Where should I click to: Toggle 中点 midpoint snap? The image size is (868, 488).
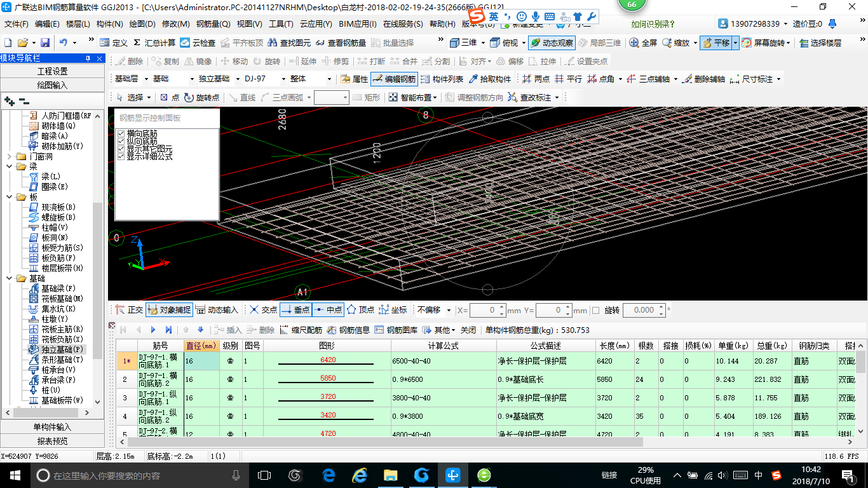click(x=328, y=310)
